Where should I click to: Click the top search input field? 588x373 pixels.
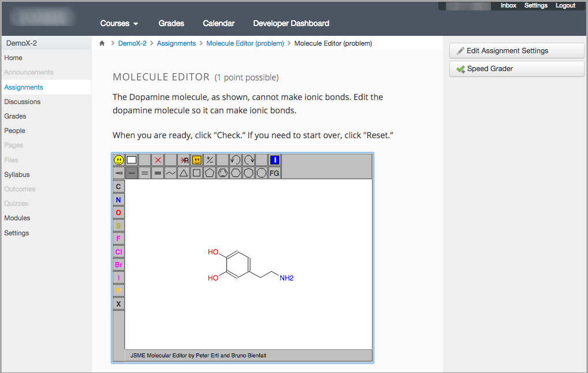tap(469, 6)
